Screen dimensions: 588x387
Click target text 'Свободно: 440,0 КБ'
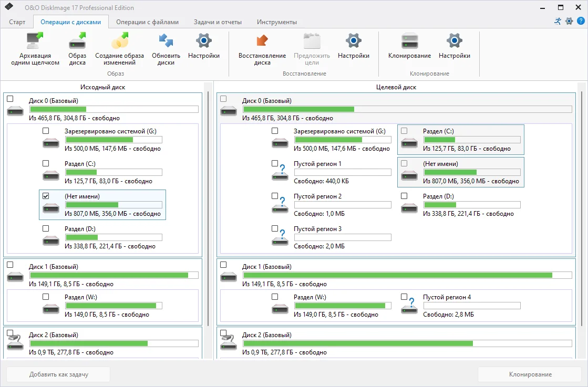click(321, 181)
